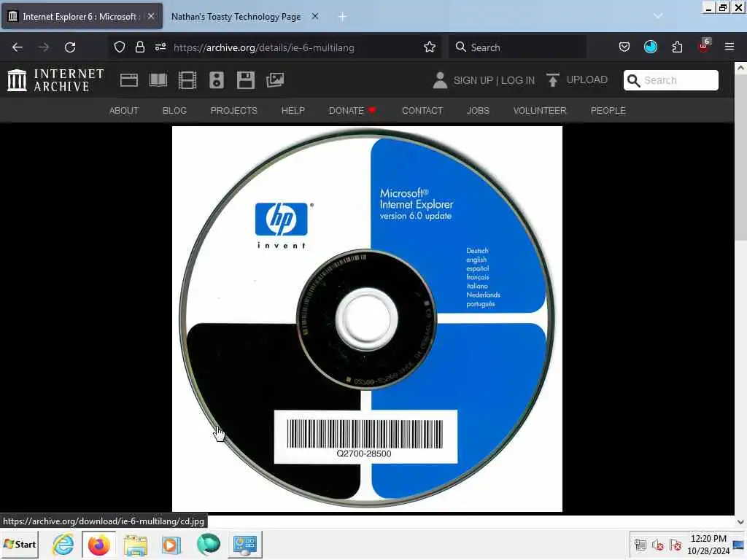Screen dimensions: 747x560
Task: Click the scrollbar down arrow
Action: [740, 521]
